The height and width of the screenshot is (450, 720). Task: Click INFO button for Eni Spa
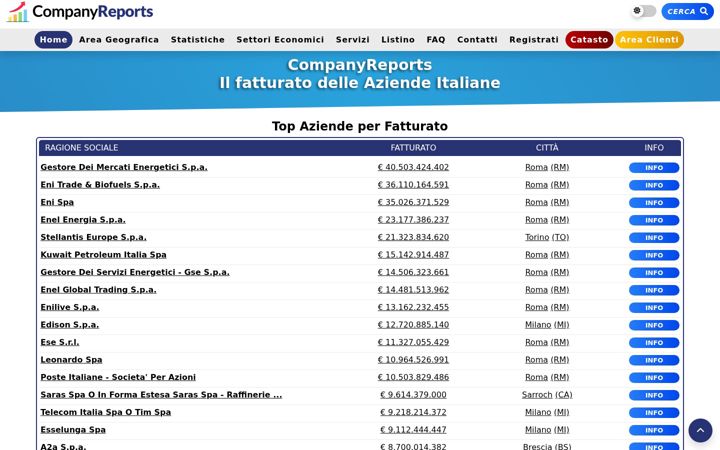[654, 202]
